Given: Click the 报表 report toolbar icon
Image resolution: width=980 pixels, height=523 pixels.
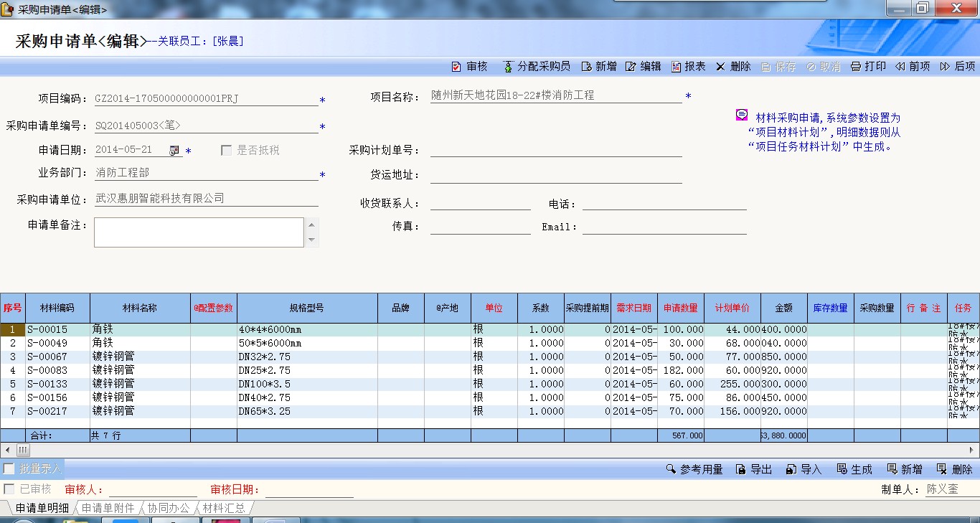Looking at the screenshot, I should 677,67.
